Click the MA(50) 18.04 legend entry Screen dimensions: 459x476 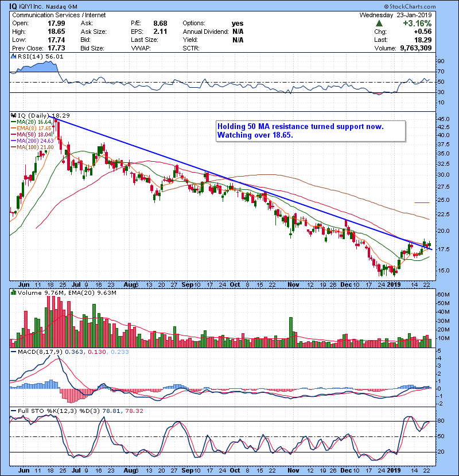(32, 134)
